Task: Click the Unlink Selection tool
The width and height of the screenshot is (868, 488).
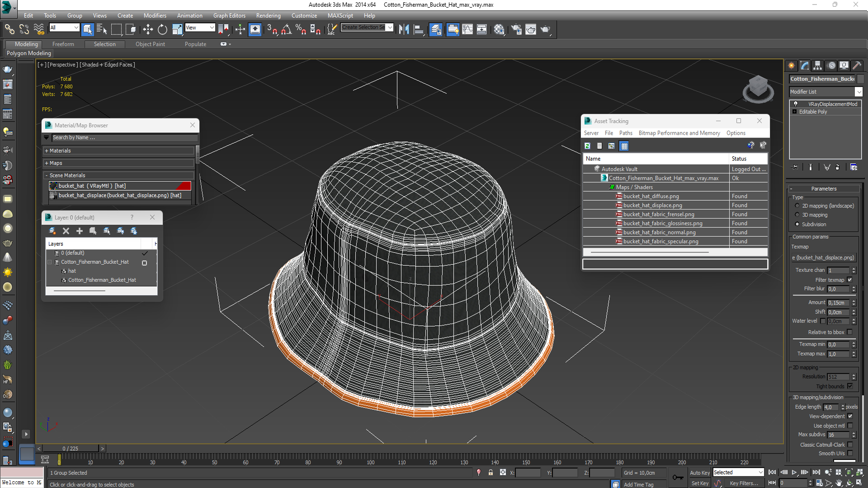Action: [x=24, y=29]
